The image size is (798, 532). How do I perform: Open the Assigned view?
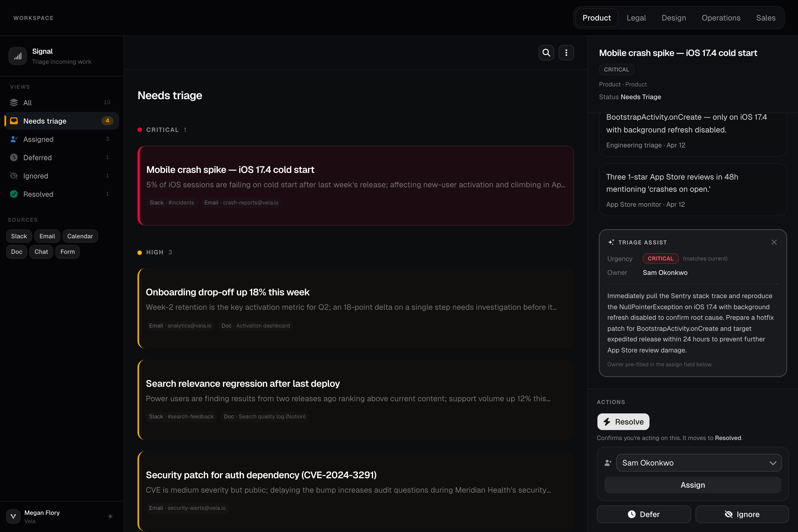click(x=62, y=139)
